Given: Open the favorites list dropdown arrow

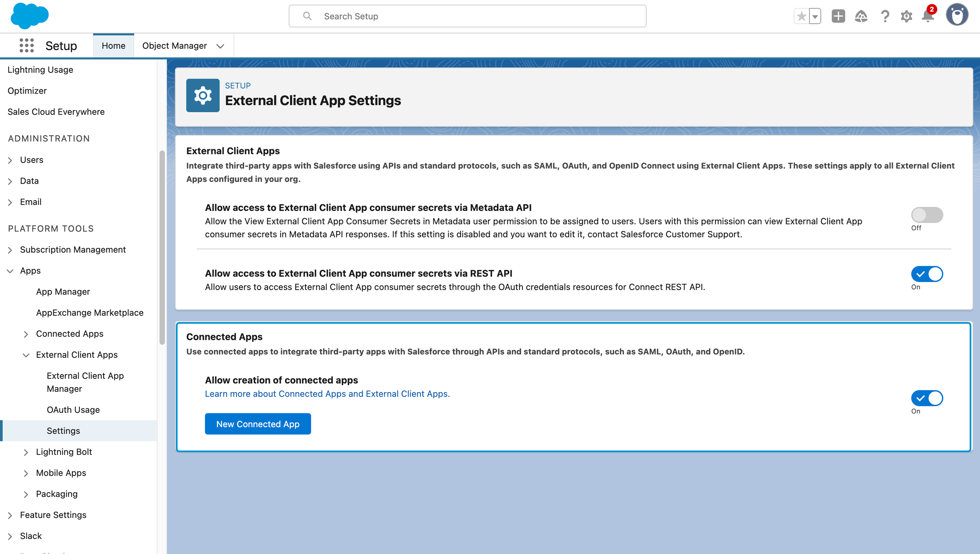Looking at the screenshot, I should [x=815, y=16].
